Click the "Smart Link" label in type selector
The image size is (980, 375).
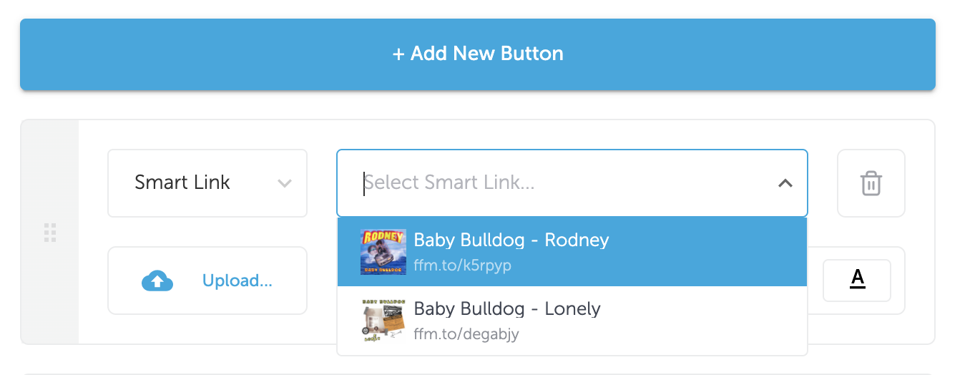pyautogui.click(x=182, y=182)
